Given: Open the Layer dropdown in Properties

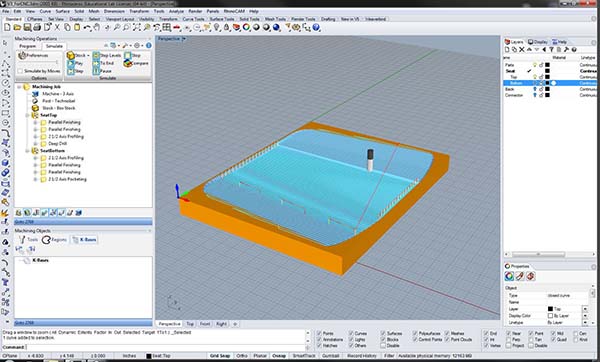Looking at the screenshot, I should 585,309.
